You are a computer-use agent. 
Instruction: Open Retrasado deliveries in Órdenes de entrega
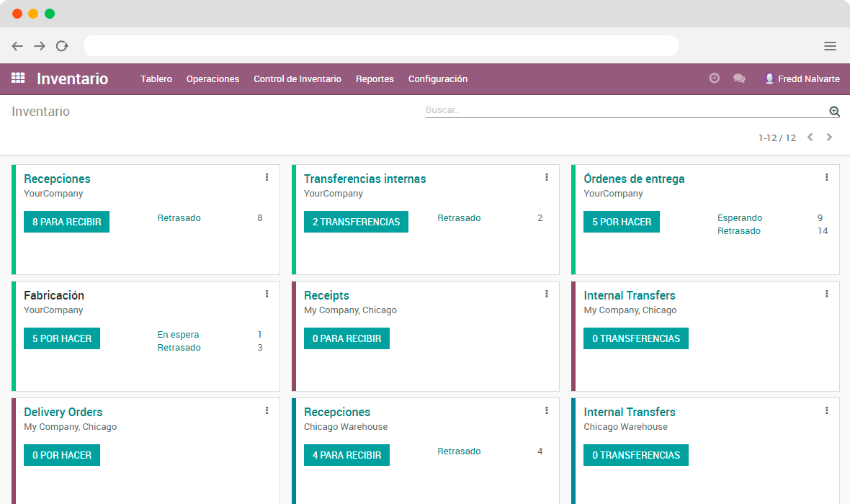(739, 230)
